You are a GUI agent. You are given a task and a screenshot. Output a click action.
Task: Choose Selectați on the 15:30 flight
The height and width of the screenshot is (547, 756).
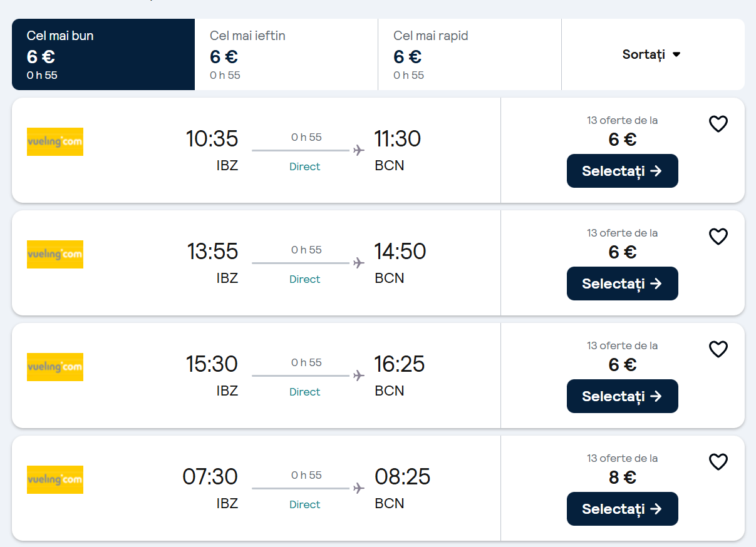point(622,396)
